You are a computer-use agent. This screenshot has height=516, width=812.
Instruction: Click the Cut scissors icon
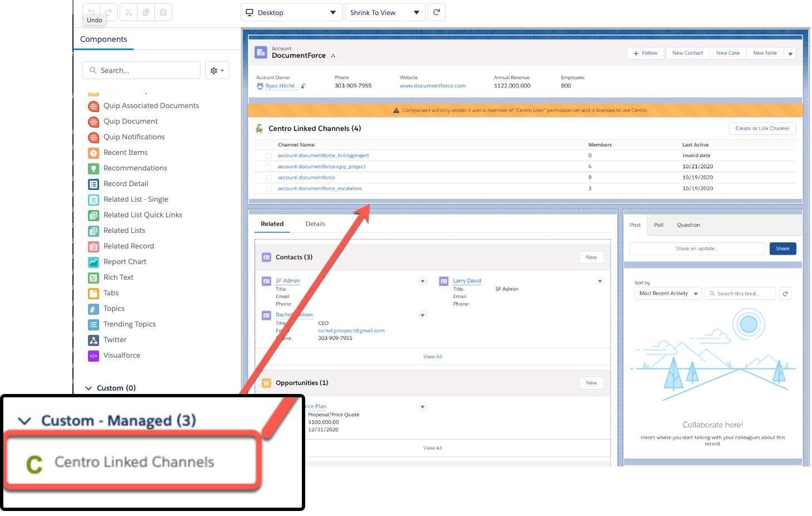click(128, 12)
